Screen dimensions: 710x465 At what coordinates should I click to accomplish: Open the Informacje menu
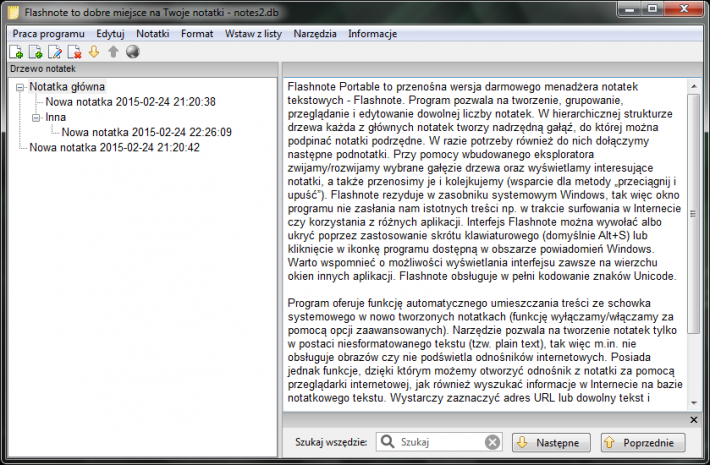tap(373, 34)
